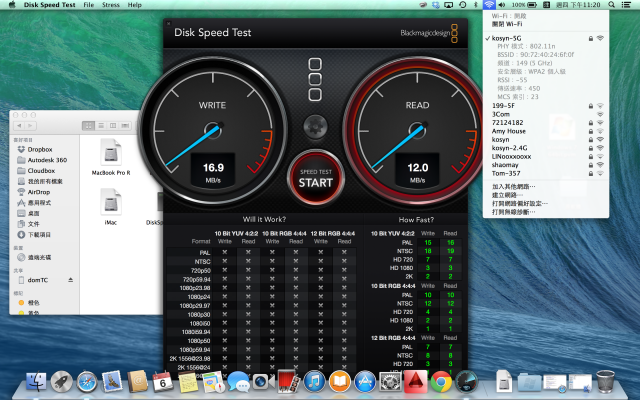This screenshot has height=400, width=640.
Task: Select AirDrop in Finder sidebar
Action: (39, 192)
